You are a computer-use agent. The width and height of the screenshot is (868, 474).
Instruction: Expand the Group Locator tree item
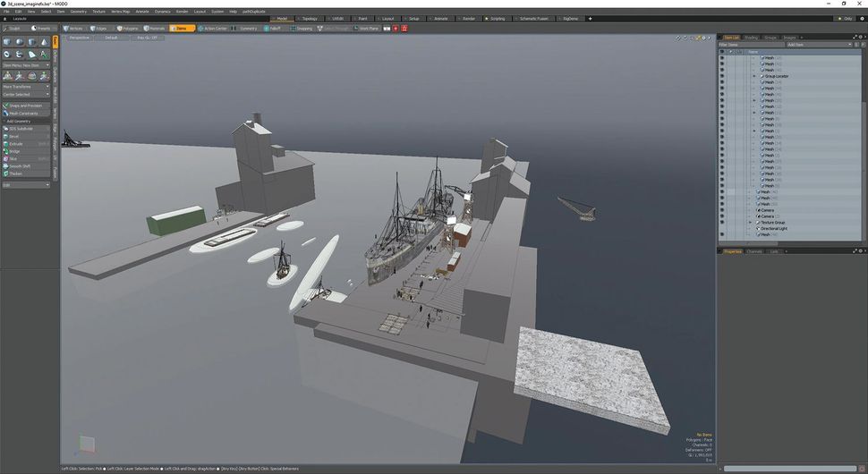pyautogui.click(x=754, y=76)
